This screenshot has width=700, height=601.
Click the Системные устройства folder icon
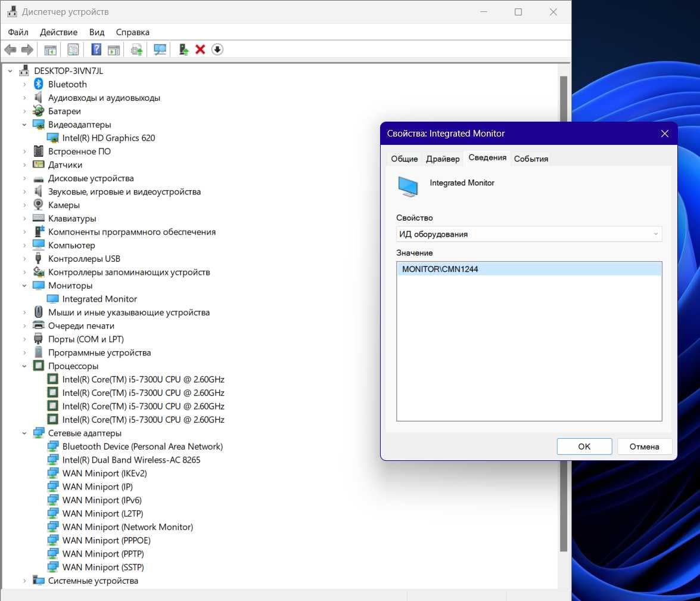coord(39,581)
